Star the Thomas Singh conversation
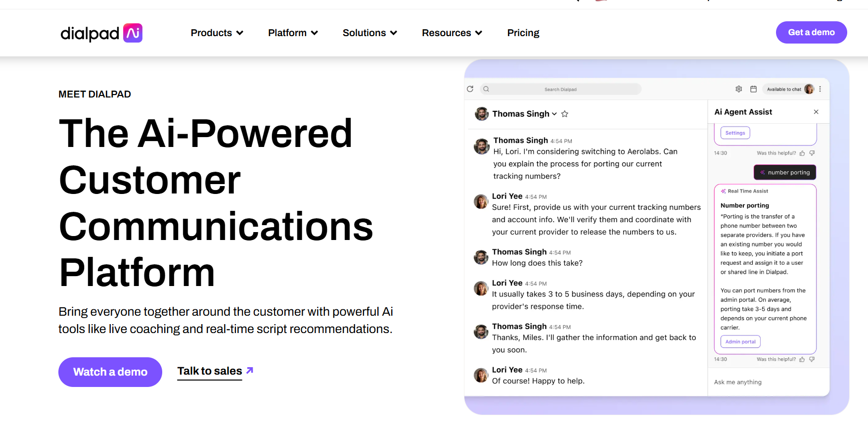Viewport: 868px width, 432px height. (x=565, y=114)
